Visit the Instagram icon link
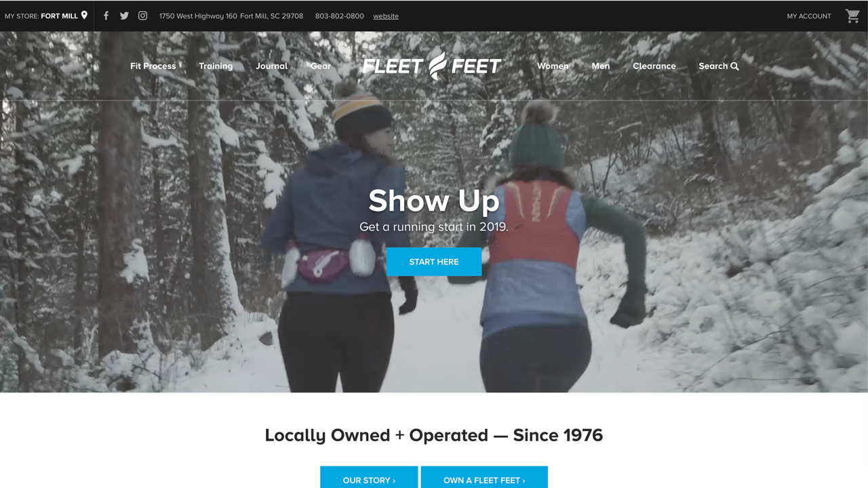 pos(142,16)
